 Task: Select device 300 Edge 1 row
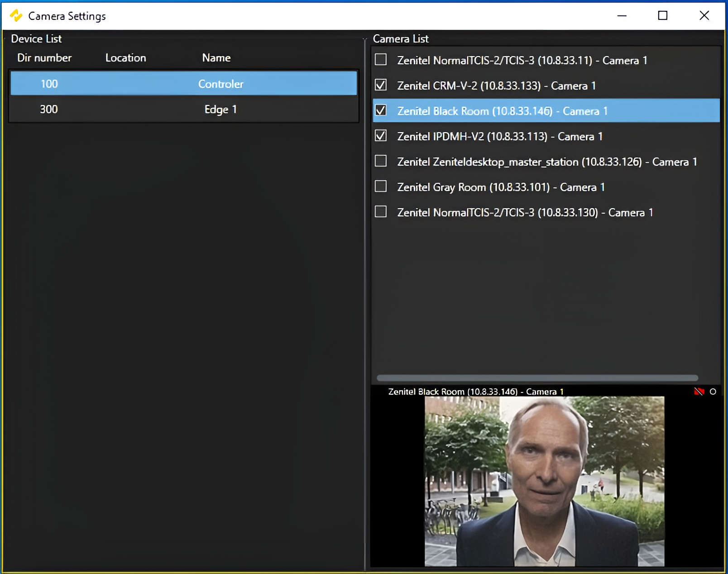tap(183, 109)
